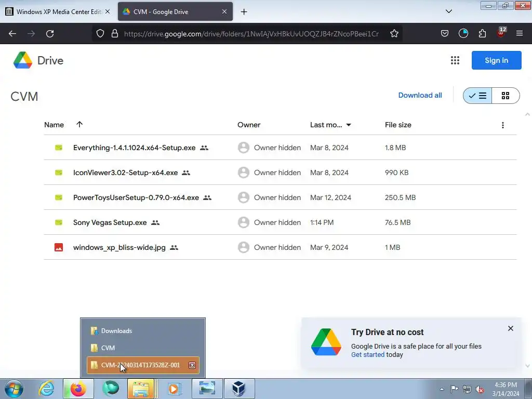Open the Firefox account circle icon
Image resolution: width=532 pixels, height=399 pixels.
point(463,34)
